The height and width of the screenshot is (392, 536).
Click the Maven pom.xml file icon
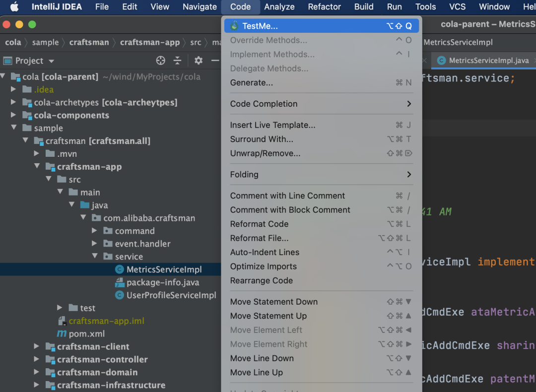[62, 334]
